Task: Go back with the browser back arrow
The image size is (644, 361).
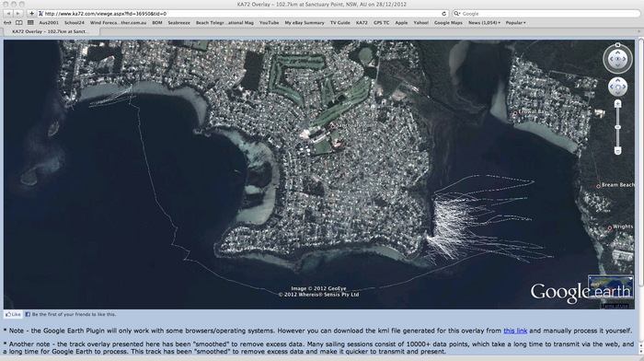Action: pos(8,14)
